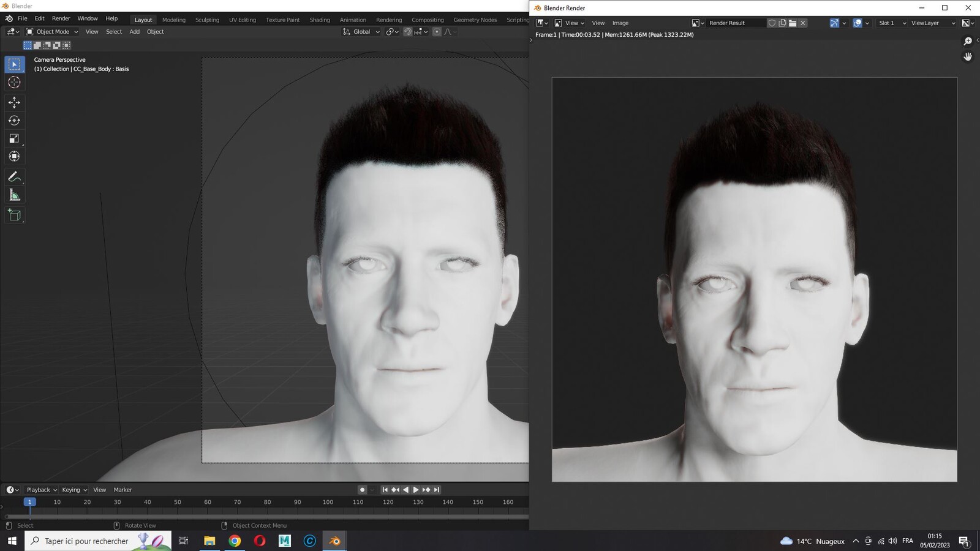Open the pivot point dropdown

coord(392,32)
